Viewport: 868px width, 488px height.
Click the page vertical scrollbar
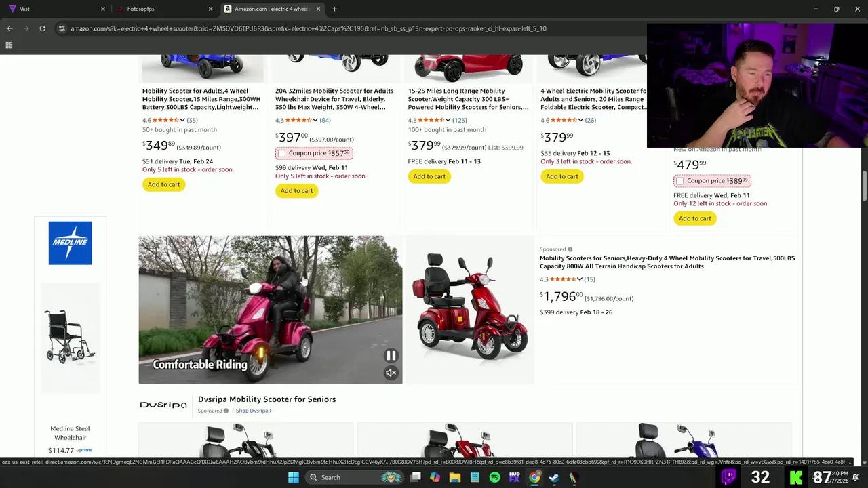click(x=865, y=186)
